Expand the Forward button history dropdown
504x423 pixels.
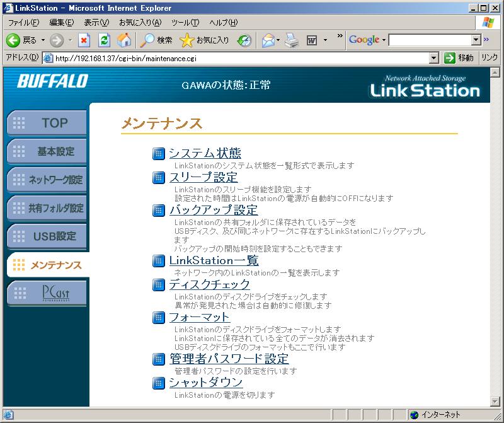pos(70,40)
